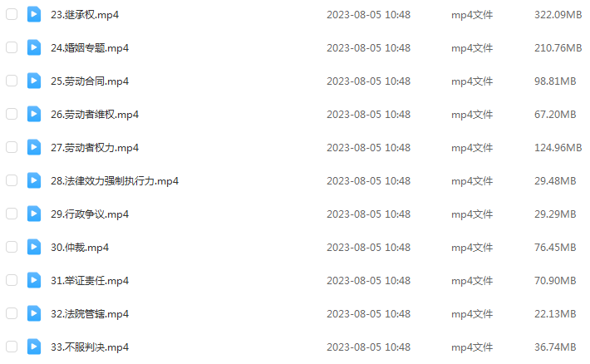This screenshot has height=364, width=590.
Task: Tick the checkbox for 25.劳动合同.mp4
Action: pyautogui.click(x=12, y=81)
